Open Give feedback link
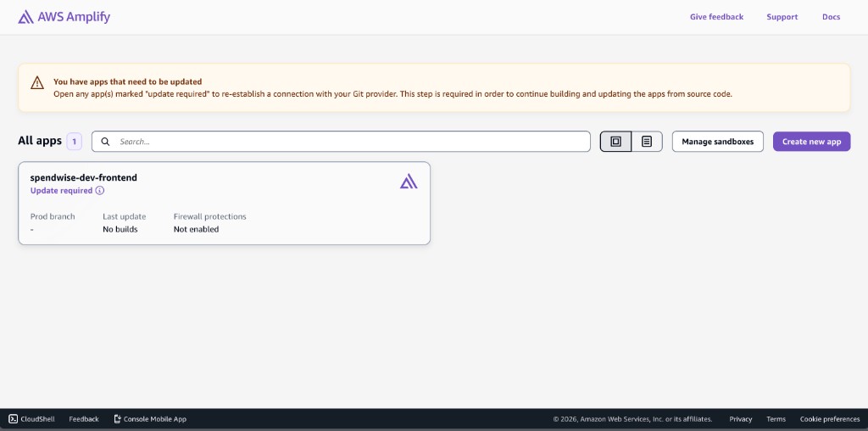868x431 pixels. (x=716, y=17)
